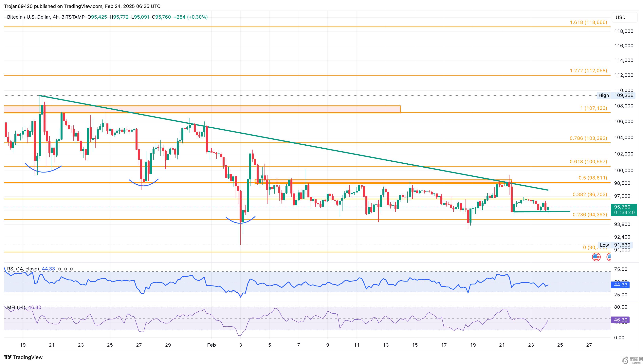Click the RSI (14, close) indicator title
The height and width of the screenshot is (364, 643).
point(23,269)
